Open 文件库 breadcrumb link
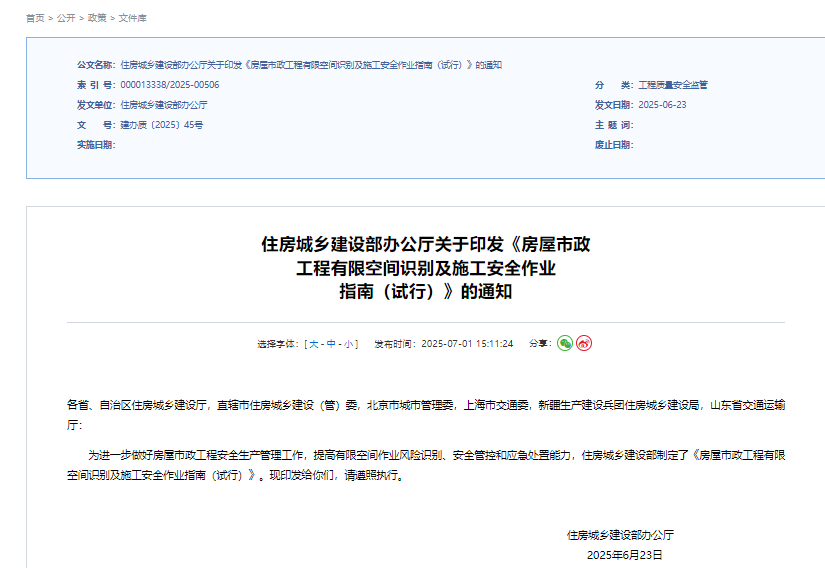This screenshot has height=568, width=825. pyautogui.click(x=133, y=18)
